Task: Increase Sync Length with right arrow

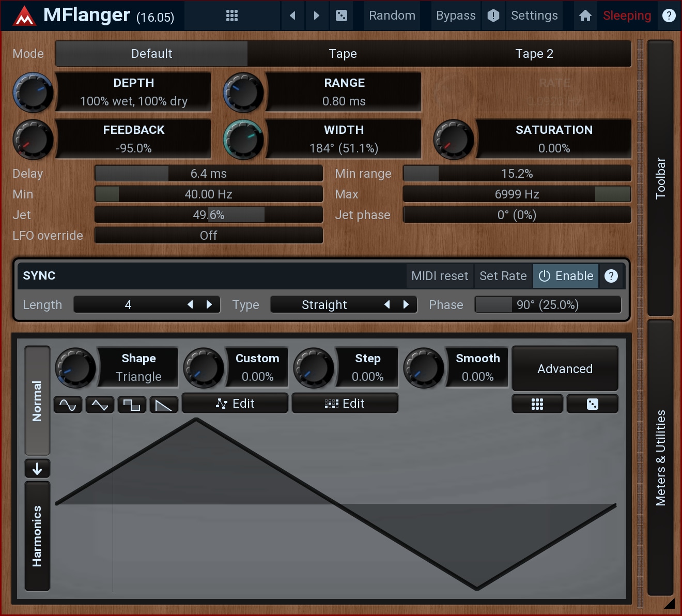Action: [x=209, y=304]
